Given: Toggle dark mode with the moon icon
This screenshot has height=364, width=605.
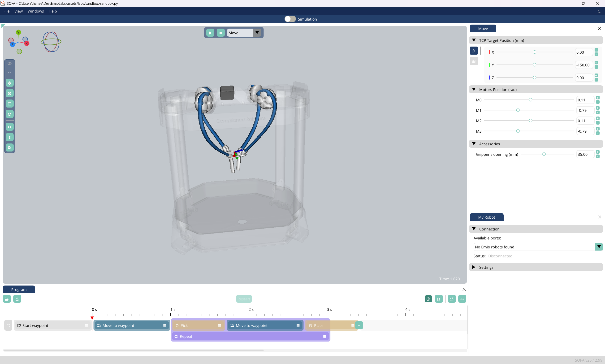Looking at the screenshot, I should (599, 11).
